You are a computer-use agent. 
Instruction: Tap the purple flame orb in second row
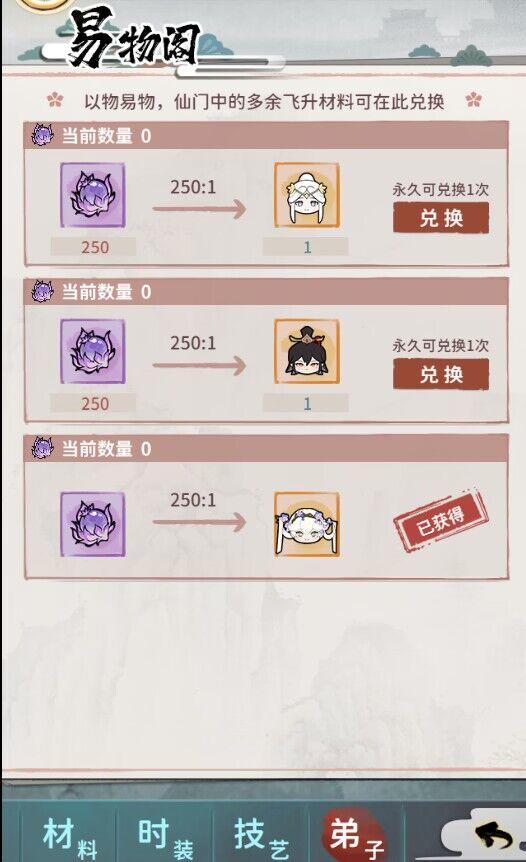coord(92,351)
